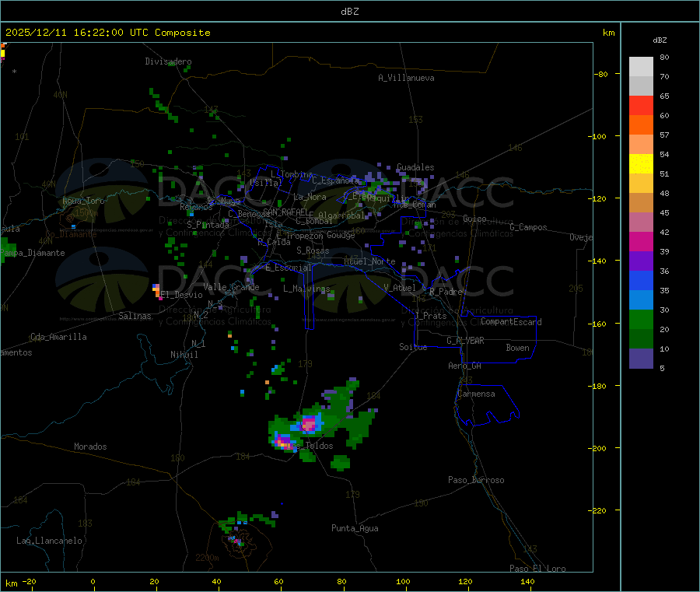Click the Guadales location label
This screenshot has height=592, width=700.
415,167
